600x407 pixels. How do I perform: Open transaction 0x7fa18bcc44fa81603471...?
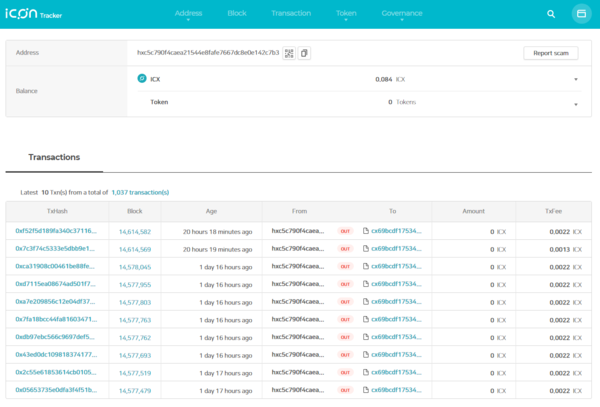(56, 319)
